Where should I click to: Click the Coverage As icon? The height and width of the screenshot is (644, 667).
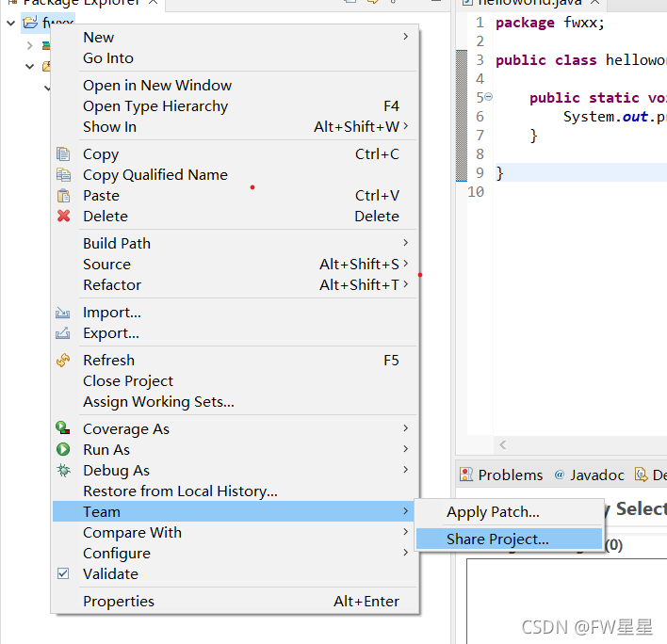[x=63, y=428]
